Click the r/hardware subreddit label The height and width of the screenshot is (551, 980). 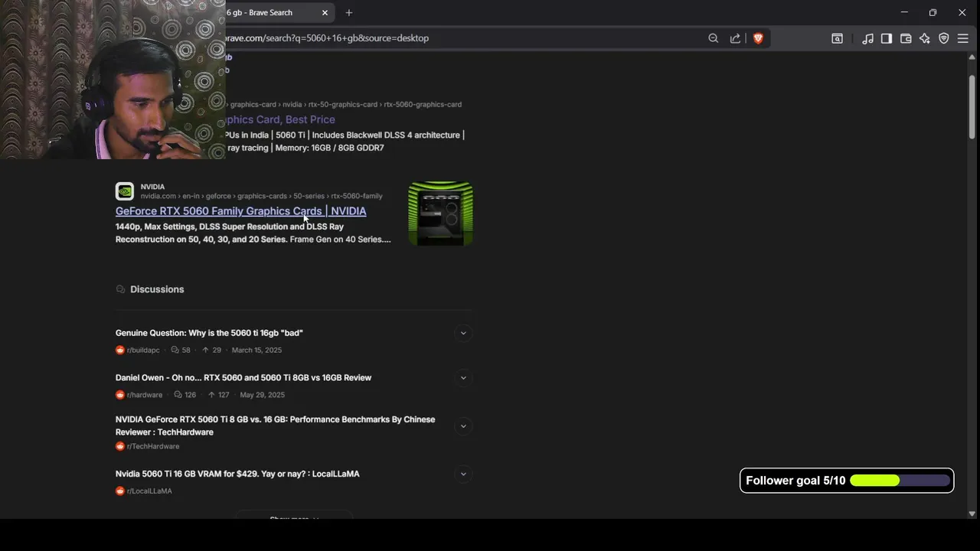pos(145,395)
